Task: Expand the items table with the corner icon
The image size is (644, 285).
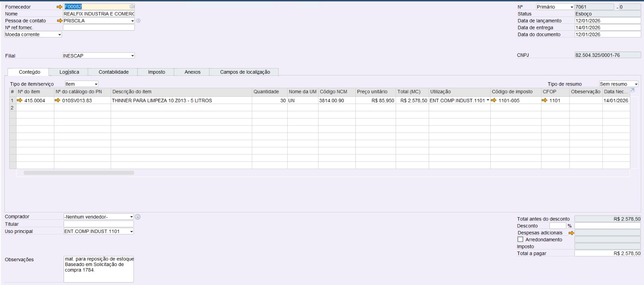Action: tap(632, 90)
